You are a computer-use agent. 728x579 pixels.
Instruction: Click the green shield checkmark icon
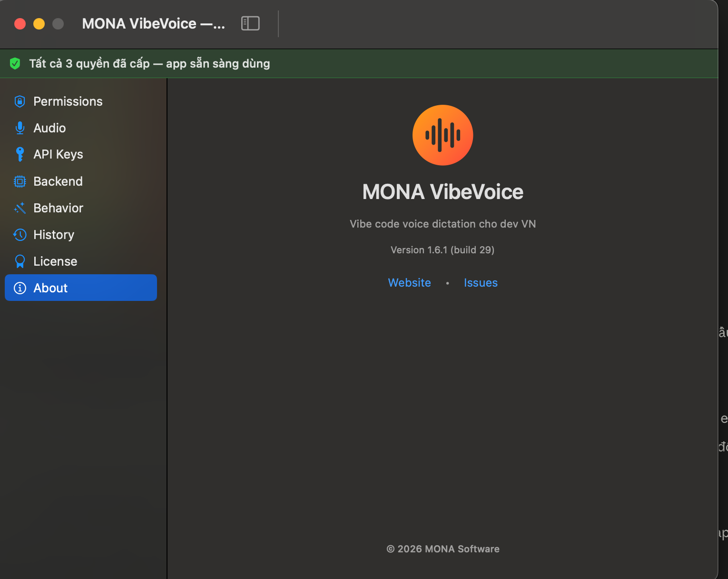[x=15, y=63]
